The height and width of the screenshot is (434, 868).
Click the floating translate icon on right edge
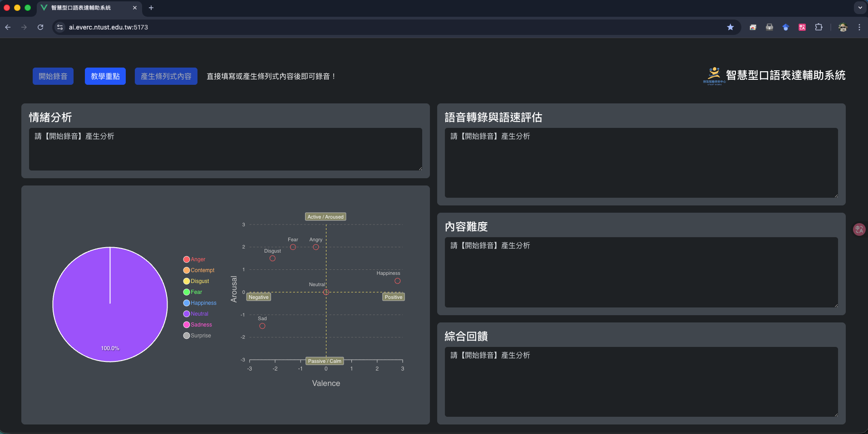click(x=859, y=229)
